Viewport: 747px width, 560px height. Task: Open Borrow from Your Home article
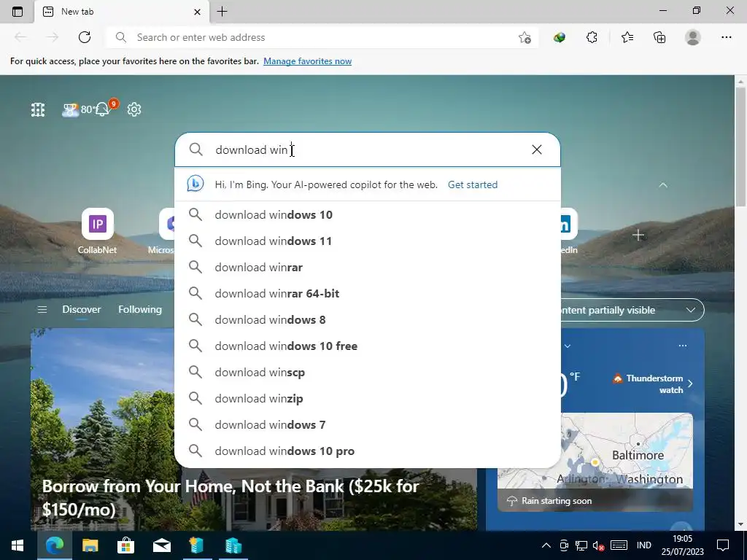[x=231, y=497]
